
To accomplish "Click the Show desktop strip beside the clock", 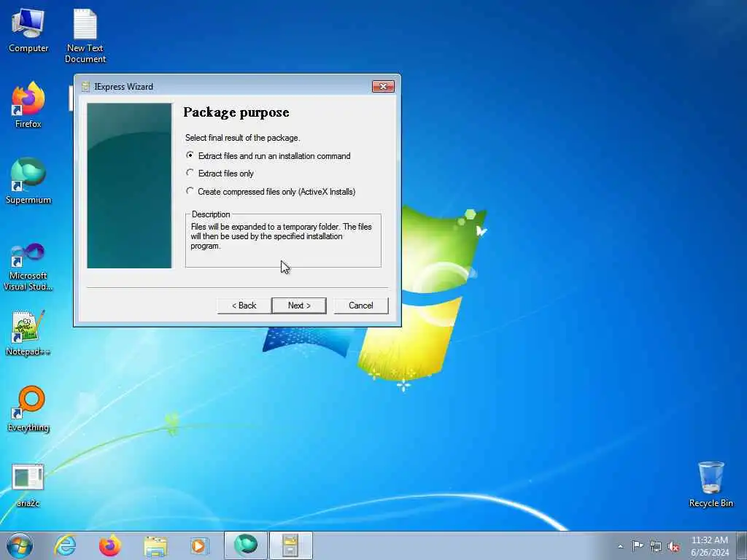I will pos(742,545).
